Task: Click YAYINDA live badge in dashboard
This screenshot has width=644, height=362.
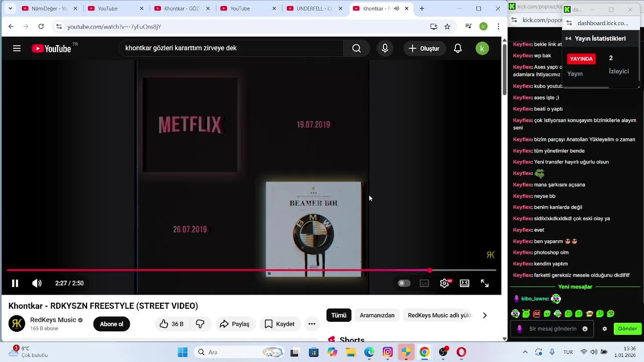Action: tap(581, 59)
